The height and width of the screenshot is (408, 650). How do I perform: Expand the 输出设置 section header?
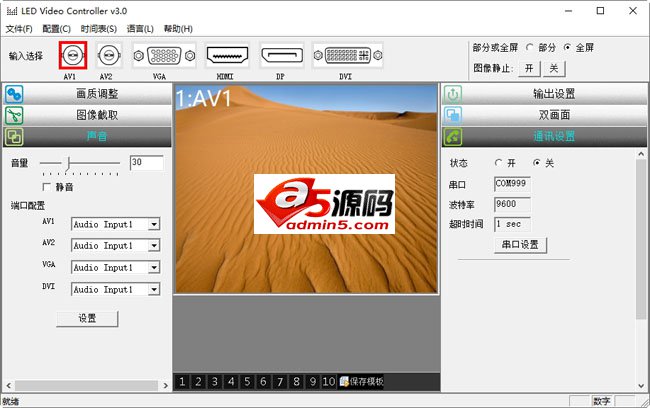(544, 94)
